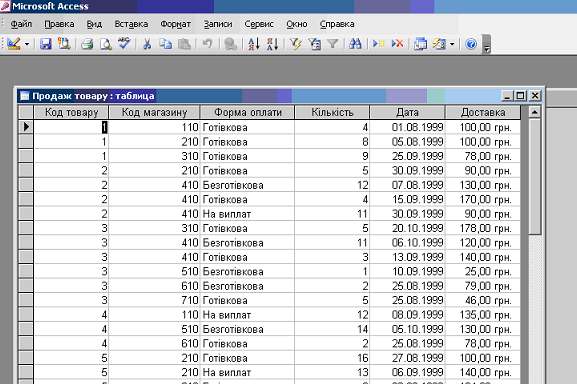The width and height of the screenshot is (577, 384).
Task: Open the Сервис menu
Action: coord(259,24)
